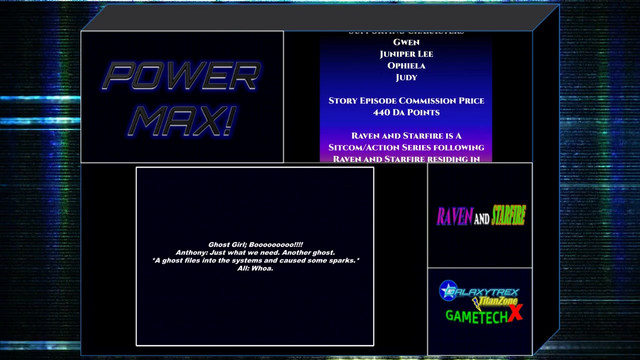Click the yellow TitanZone logo

[x=495, y=302]
